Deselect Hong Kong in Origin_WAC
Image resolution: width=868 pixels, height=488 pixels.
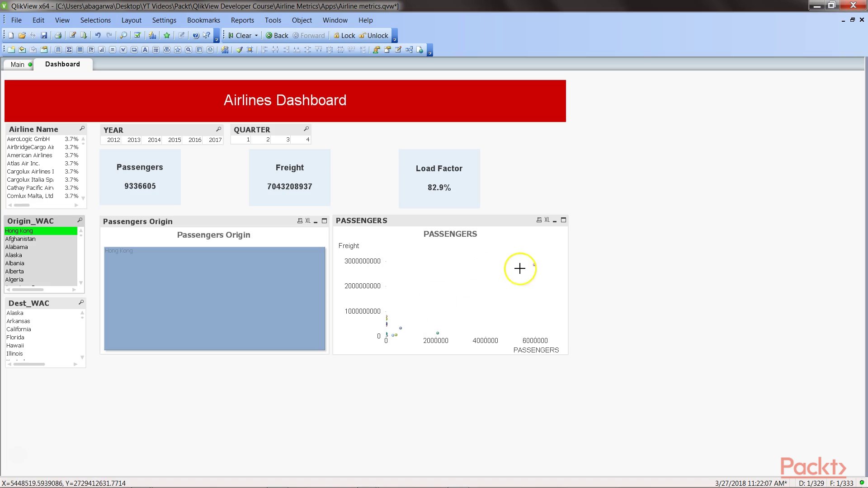[x=41, y=231]
